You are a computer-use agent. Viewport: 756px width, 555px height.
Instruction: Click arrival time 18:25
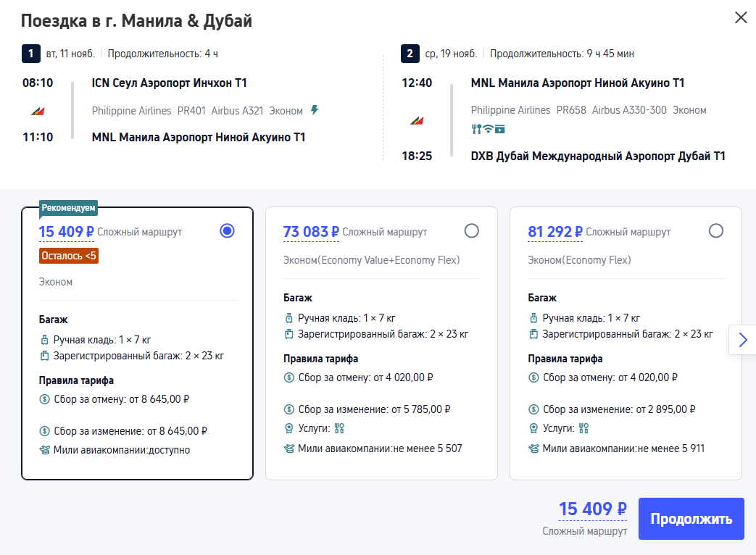coord(417,156)
